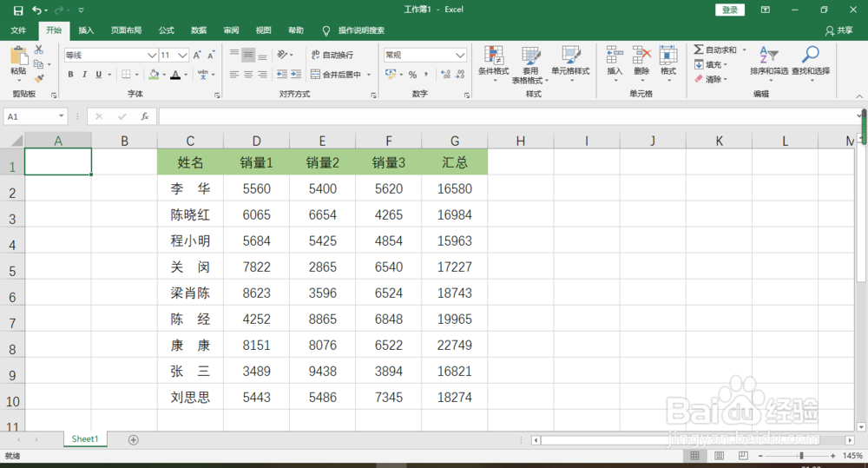Increase font size with the larger A icon
The height and width of the screenshot is (468, 868).
197,56
